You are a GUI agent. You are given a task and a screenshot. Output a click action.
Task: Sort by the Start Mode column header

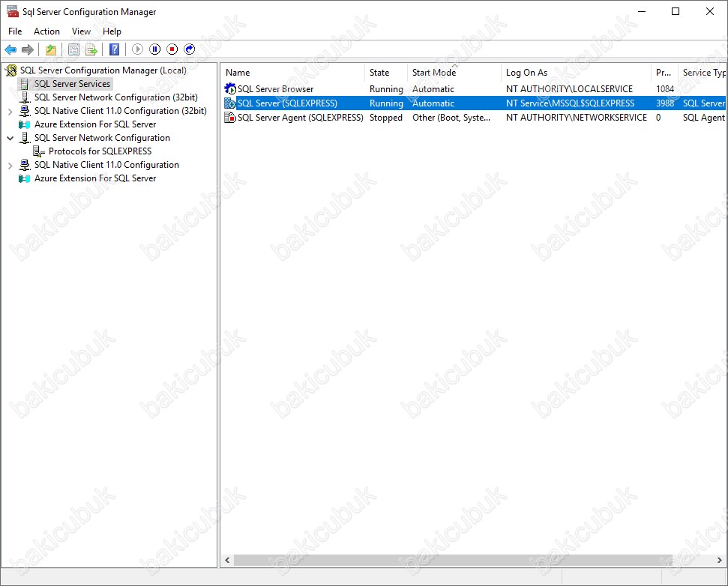tap(454, 73)
